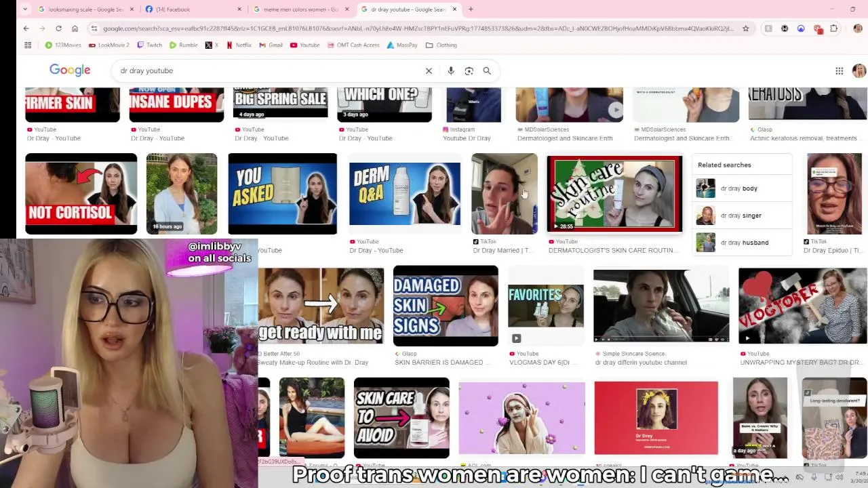Reload the current page
The width and height of the screenshot is (868, 488).
[58, 28]
